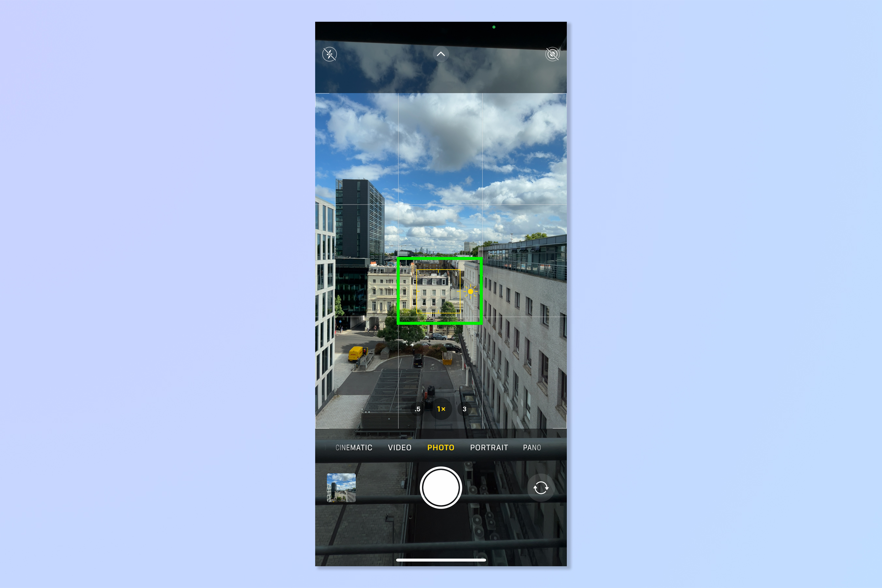Expand camera settings chevron
Screen dimensions: 882x588
pos(441,54)
